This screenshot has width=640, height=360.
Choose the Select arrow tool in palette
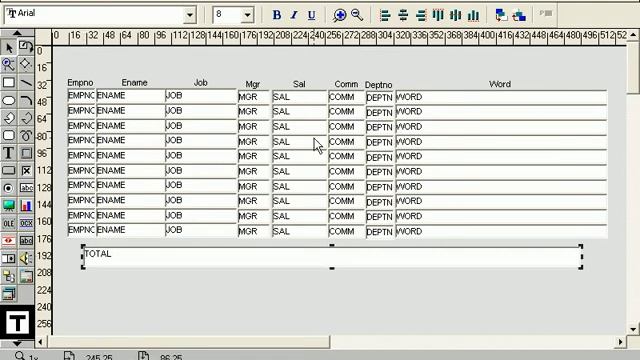tap(9, 48)
